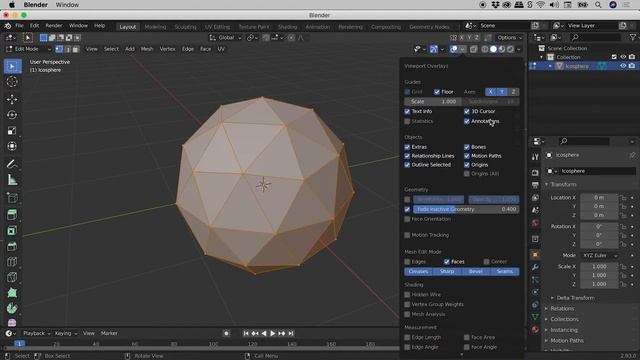Image resolution: width=640 pixels, height=360 pixels.
Task: Toggle the Bevel overlay button
Action: coord(476,271)
